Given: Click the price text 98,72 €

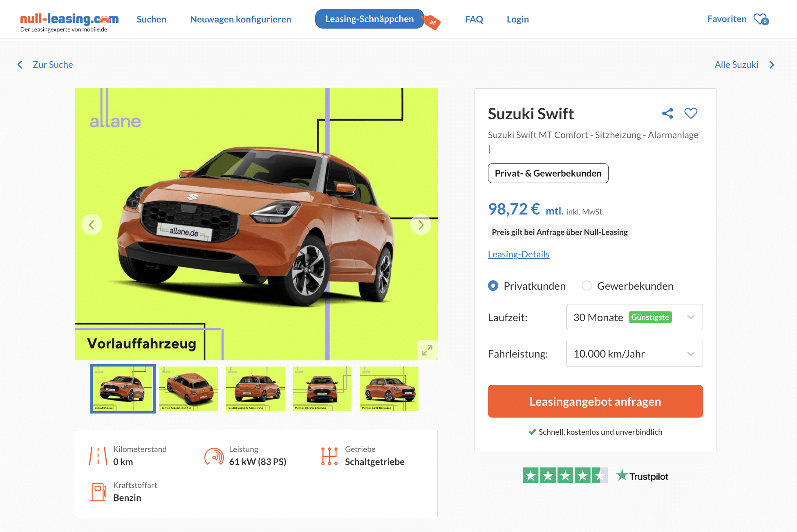Looking at the screenshot, I should point(514,209).
